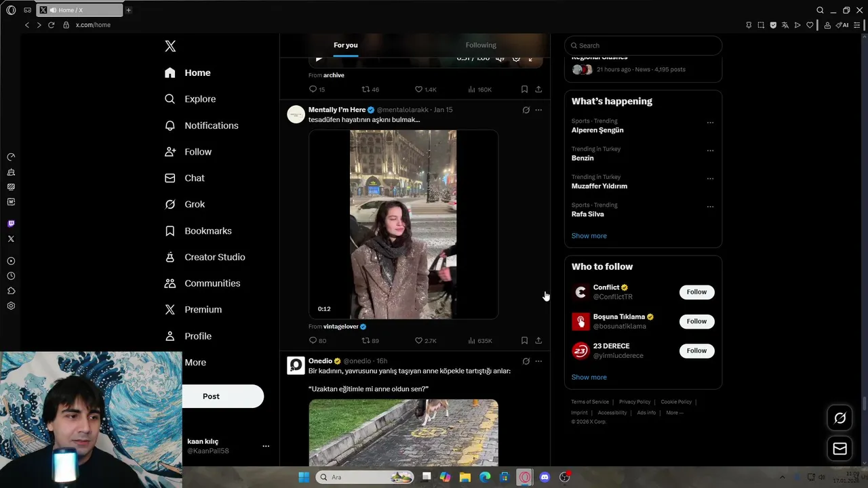The width and height of the screenshot is (868, 488).
Task: Like the Mentally I'm Here post
Action: click(x=425, y=340)
